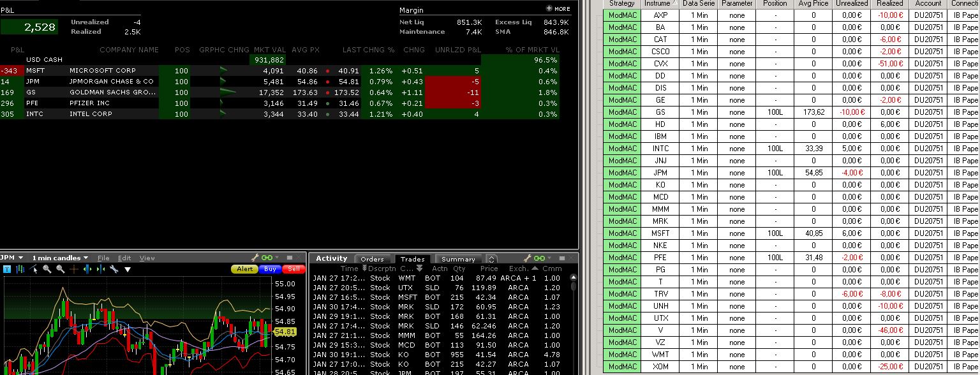The width and height of the screenshot is (980, 375).
Task: Switch to the Trades tab in Activity
Action: point(413,259)
